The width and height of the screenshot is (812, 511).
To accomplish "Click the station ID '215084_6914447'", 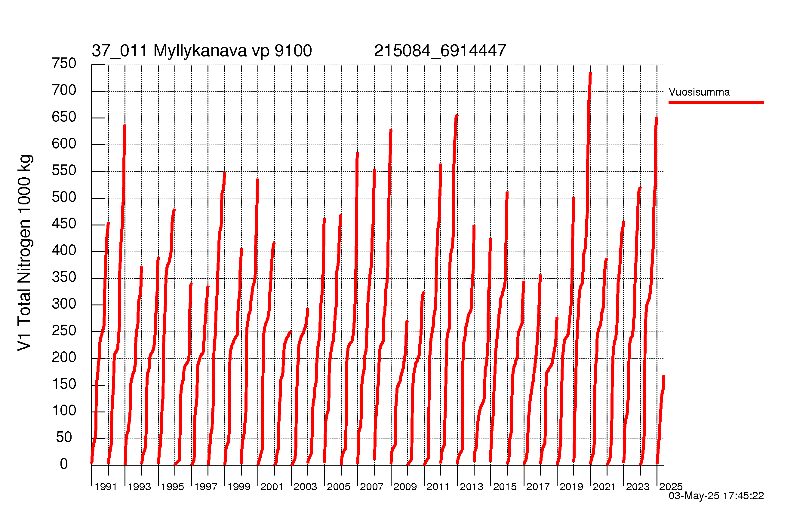I will pyautogui.click(x=440, y=51).
